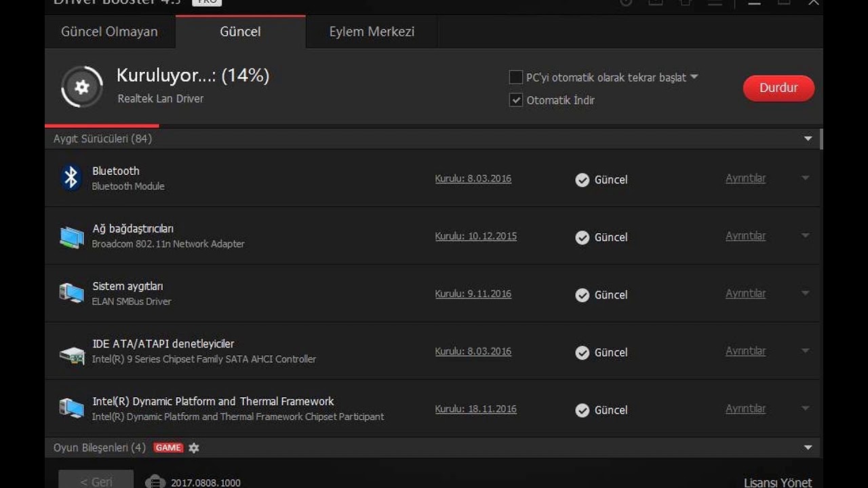Select the Bluetooth Module row name
This screenshot has width=868, height=488.
(x=128, y=186)
